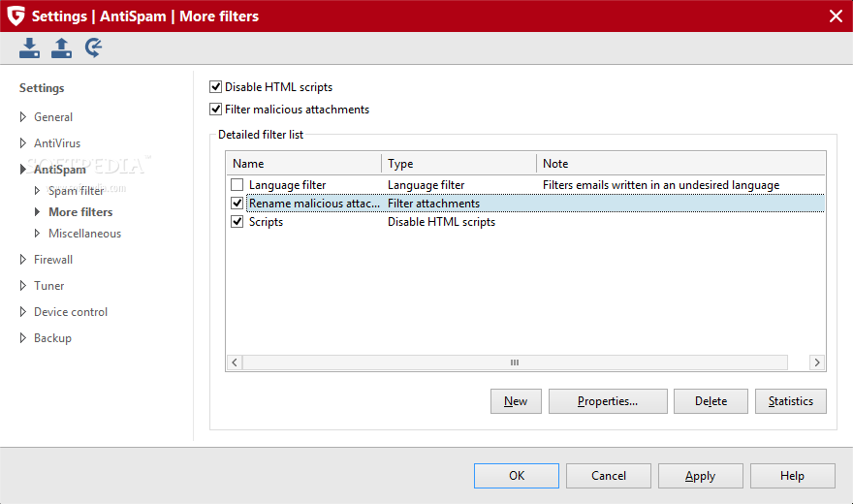Expand the Backup settings arrow
The width and height of the screenshot is (853, 504).
(23, 337)
